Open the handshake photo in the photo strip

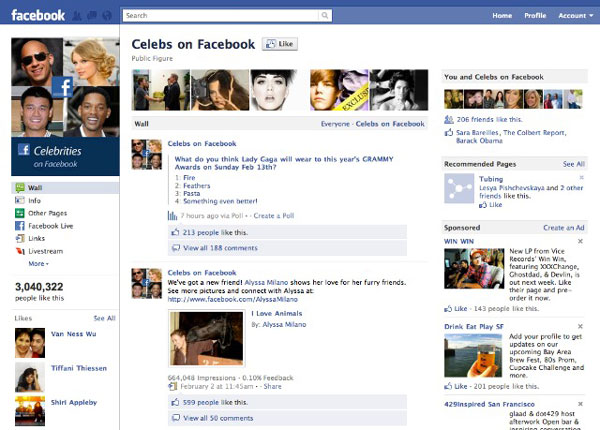click(160, 90)
